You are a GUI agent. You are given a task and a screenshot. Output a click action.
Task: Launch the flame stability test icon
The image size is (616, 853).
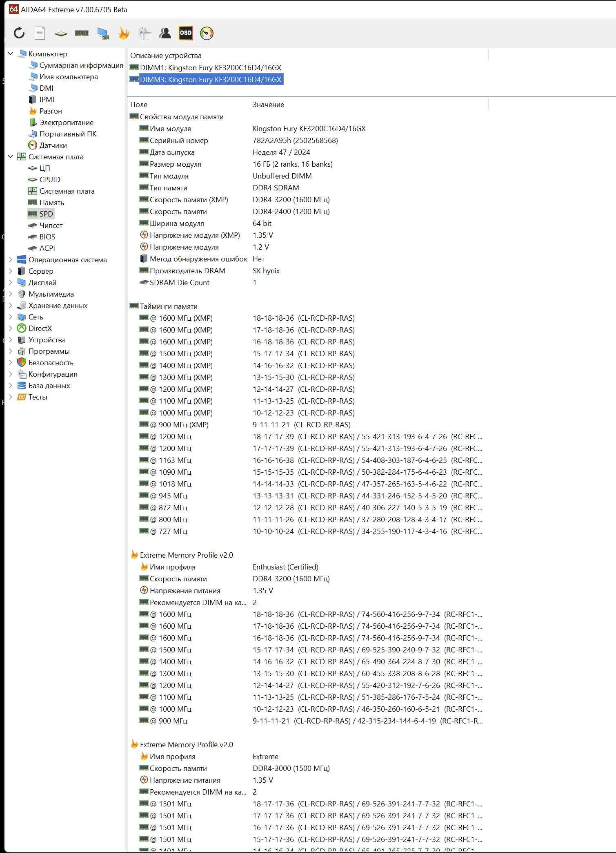pos(124,33)
